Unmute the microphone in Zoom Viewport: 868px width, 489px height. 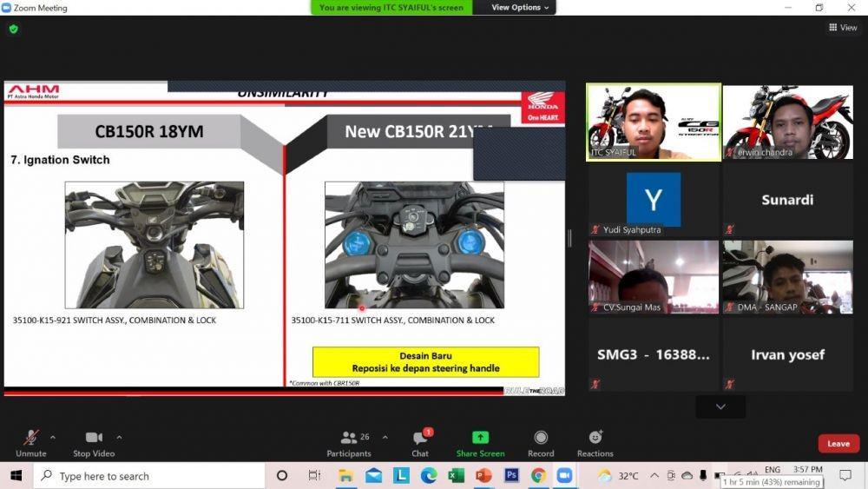(31, 443)
